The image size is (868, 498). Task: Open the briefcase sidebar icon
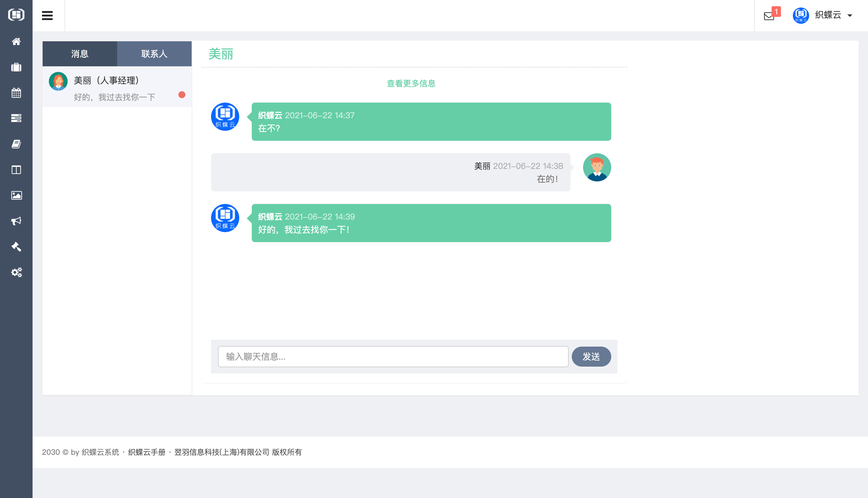click(x=16, y=67)
